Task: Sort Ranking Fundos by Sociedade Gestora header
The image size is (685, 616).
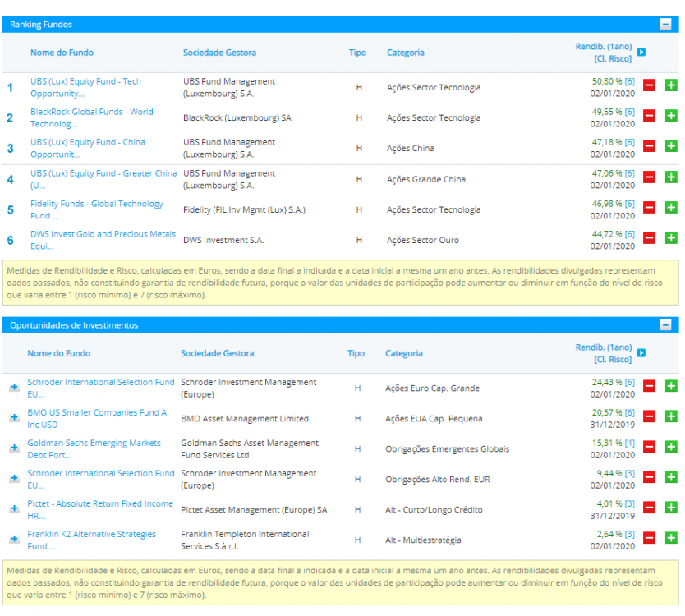Action: pyautogui.click(x=219, y=53)
